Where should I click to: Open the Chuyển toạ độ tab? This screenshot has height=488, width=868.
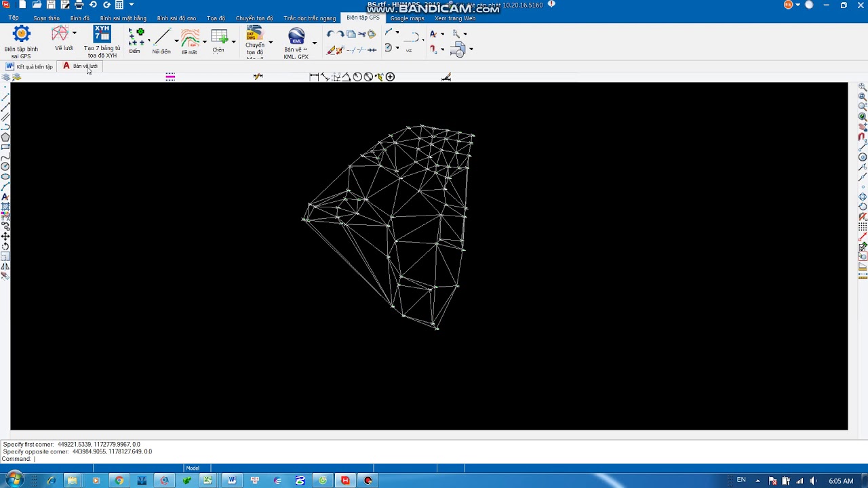tap(254, 18)
